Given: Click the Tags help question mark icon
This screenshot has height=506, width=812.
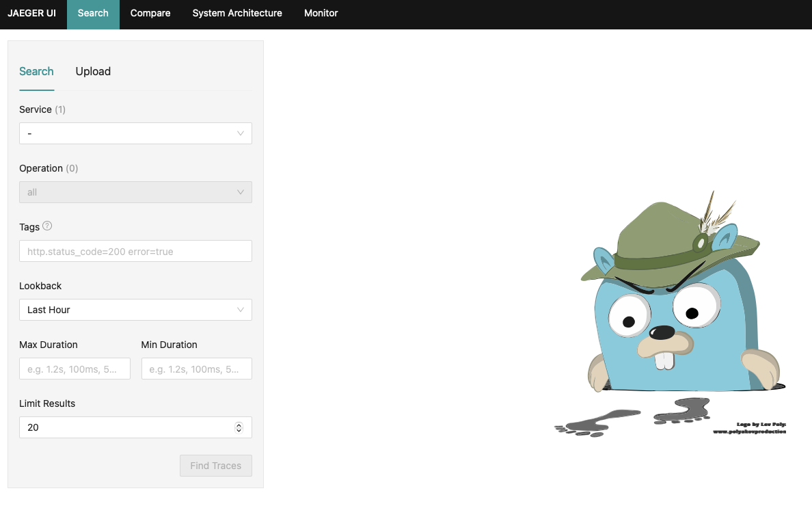Looking at the screenshot, I should 47,226.
